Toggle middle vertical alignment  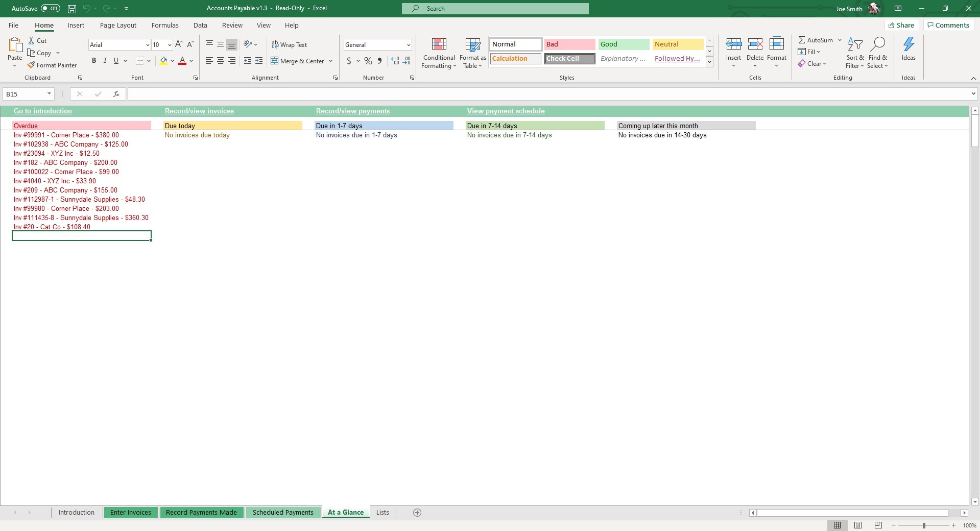click(221, 44)
